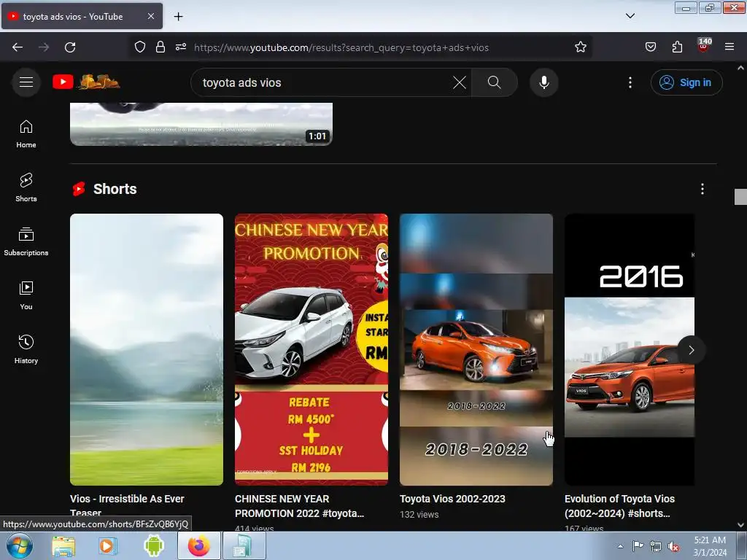Open a new tab with the plus button
Image resolution: width=747 pixels, height=560 pixels.
178,17
